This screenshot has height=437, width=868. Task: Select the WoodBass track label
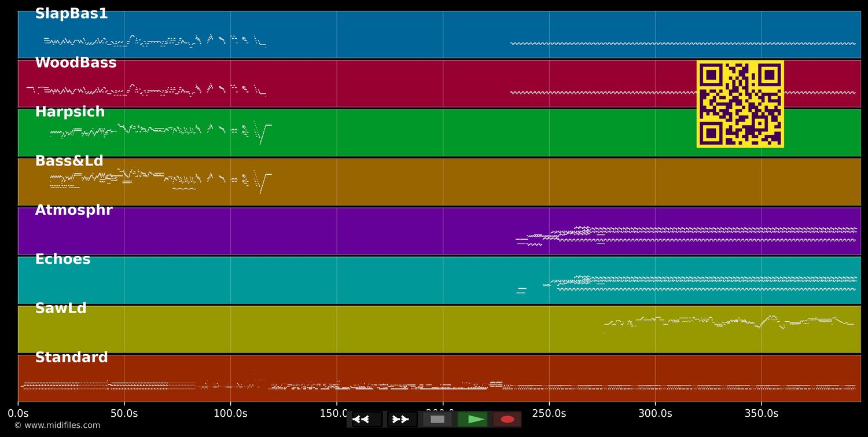click(x=76, y=63)
